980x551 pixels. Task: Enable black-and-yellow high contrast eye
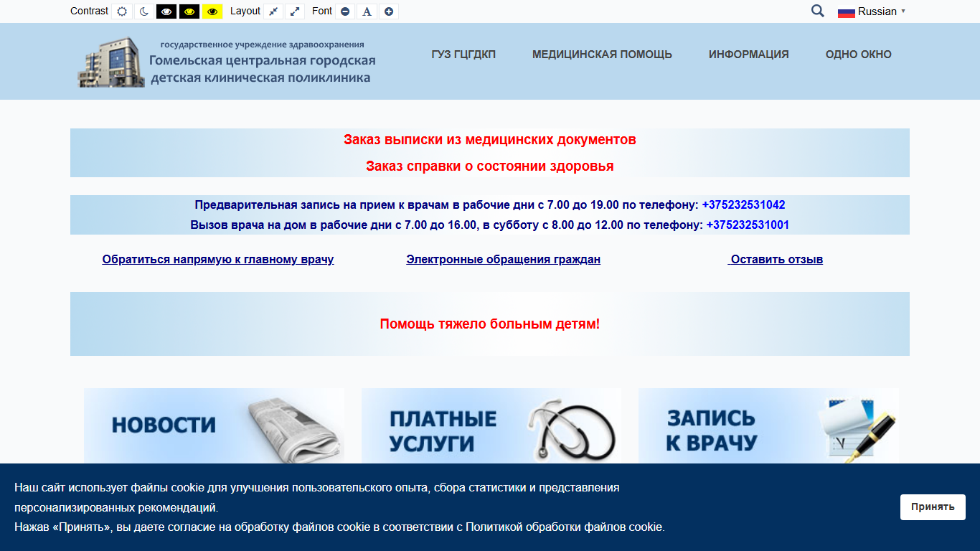(x=189, y=11)
